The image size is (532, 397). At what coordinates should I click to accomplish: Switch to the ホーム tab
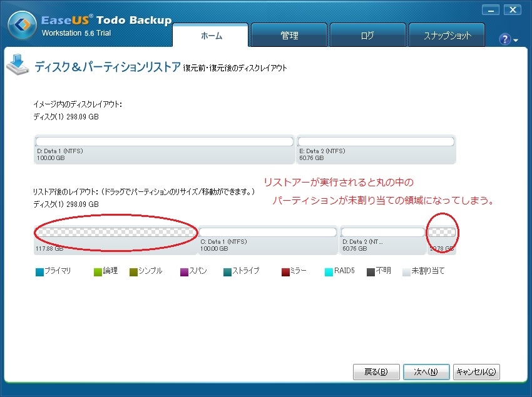[x=211, y=35]
